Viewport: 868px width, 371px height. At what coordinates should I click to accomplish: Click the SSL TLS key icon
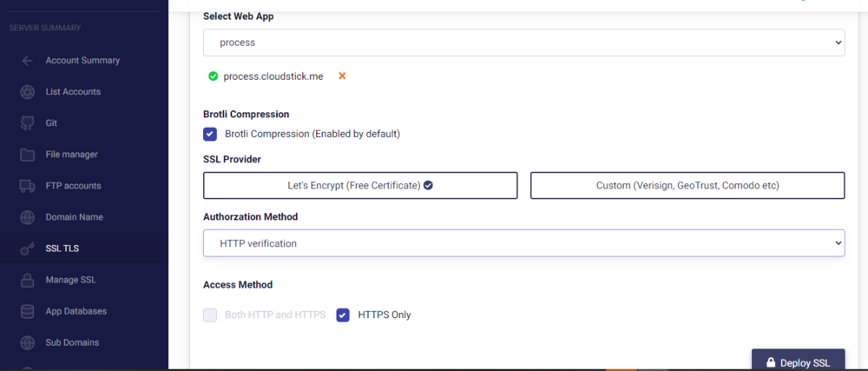point(28,248)
